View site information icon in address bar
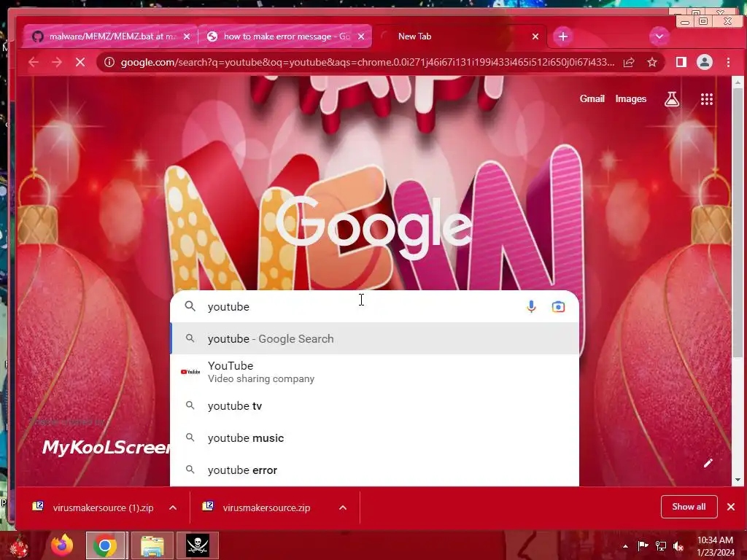Image resolution: width=747 pixels, height=560 pixels. (x=109, y=62)
